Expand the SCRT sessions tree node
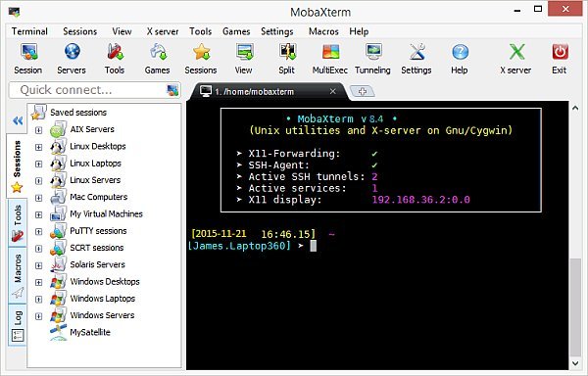Screen dimensions: 588x376 (38, 249)
